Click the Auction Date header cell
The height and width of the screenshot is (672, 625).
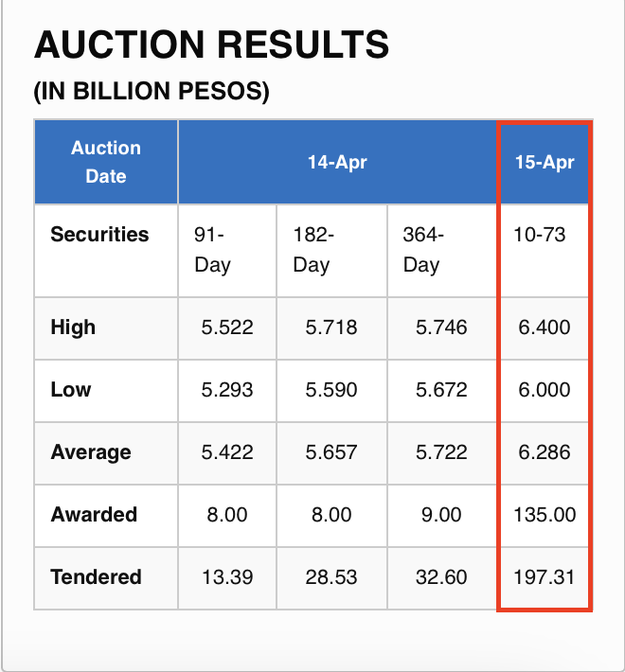pyautogui.click(x=106, y=162)
